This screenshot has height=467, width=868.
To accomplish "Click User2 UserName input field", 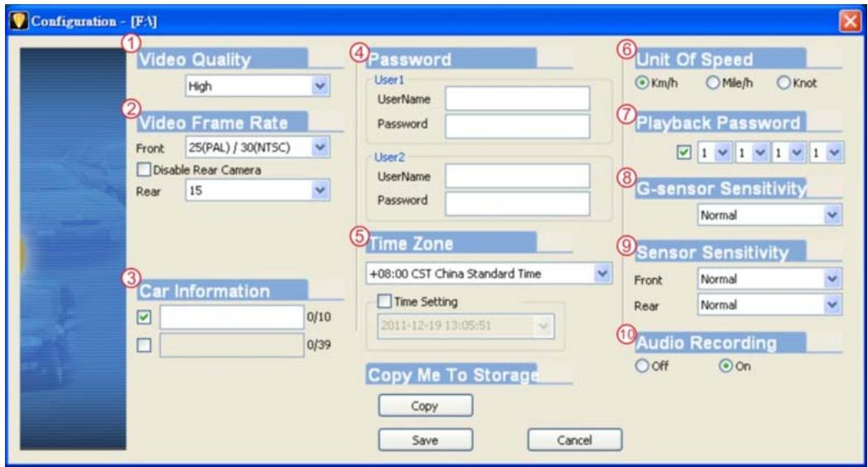I will coord(518,176).
